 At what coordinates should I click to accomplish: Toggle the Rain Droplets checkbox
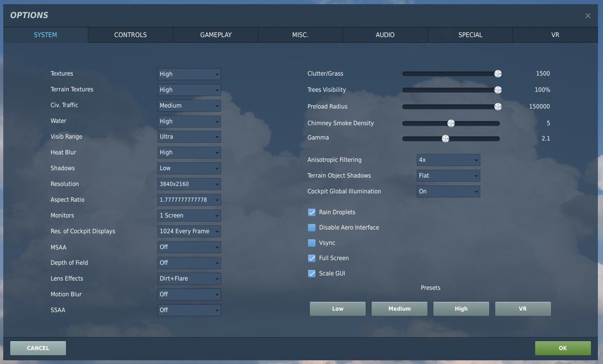point(312,212)
